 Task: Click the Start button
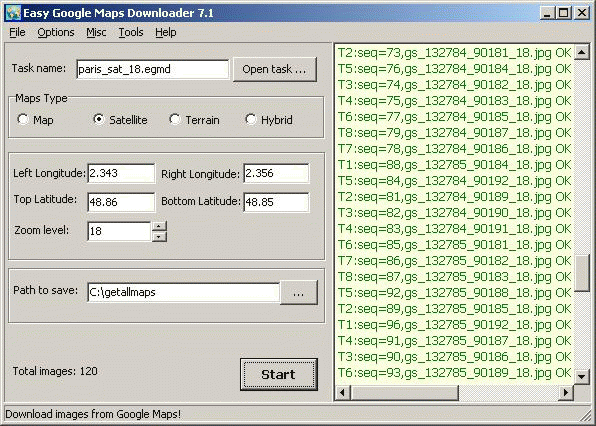pos(279,374)
